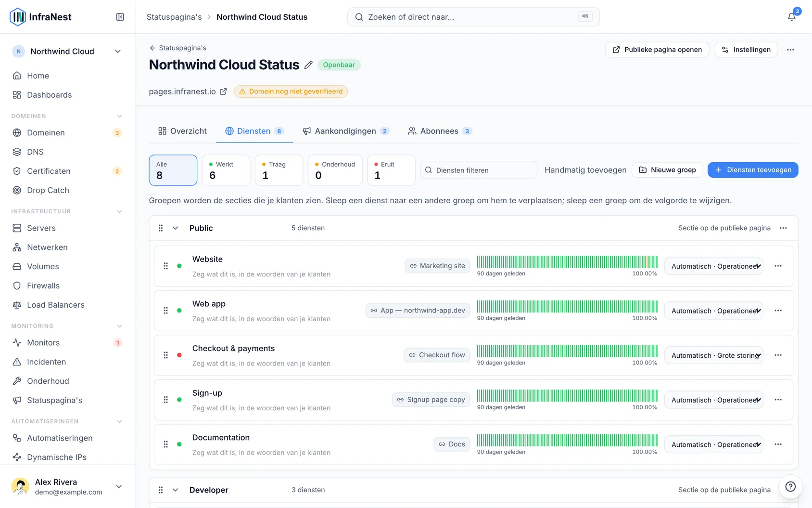Switch to the Aankondigingen tab
This screenshot has height=508, width=812.
pos(345,131)
